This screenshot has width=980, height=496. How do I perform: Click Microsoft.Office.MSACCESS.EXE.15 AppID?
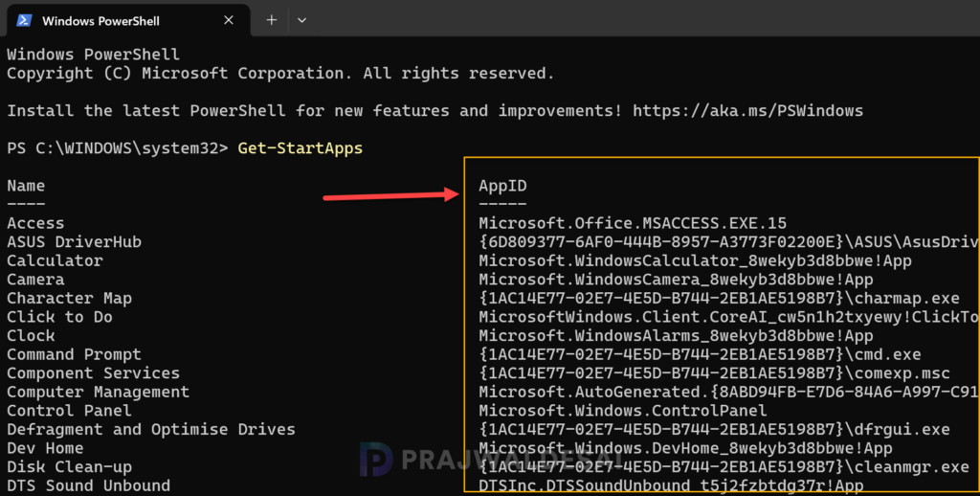[633, 223]
